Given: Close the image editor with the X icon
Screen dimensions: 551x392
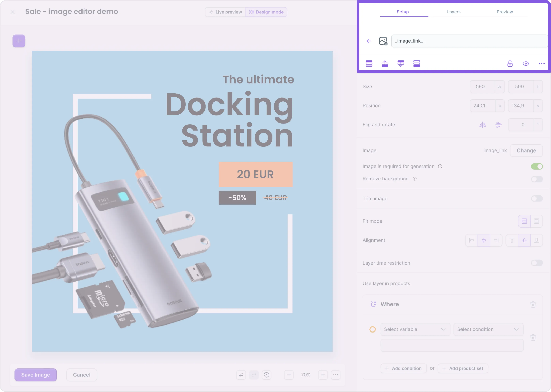Looking at the screenshot, I should (13, 12).
